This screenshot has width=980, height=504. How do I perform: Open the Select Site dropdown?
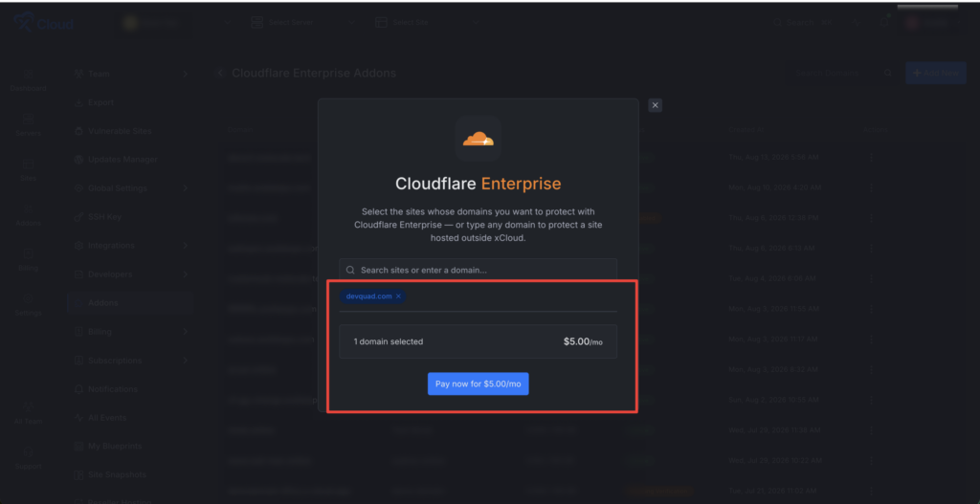pos(427,23)
